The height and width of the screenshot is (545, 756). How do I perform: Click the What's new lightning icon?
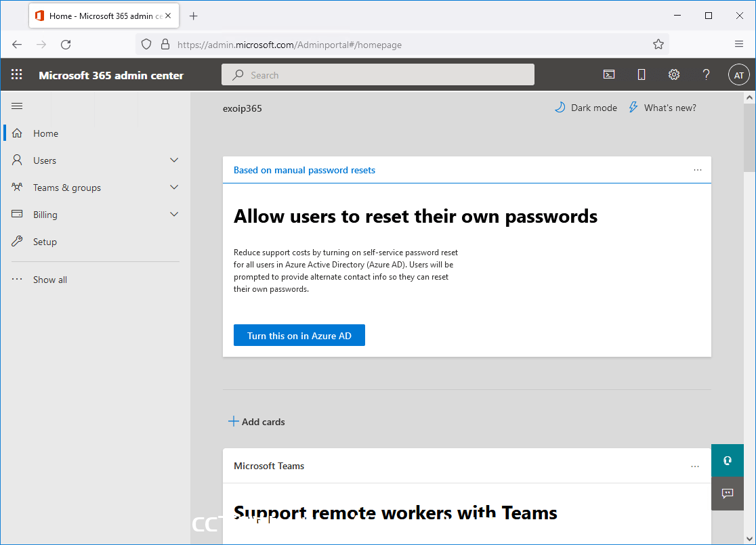tap(633, 108)
